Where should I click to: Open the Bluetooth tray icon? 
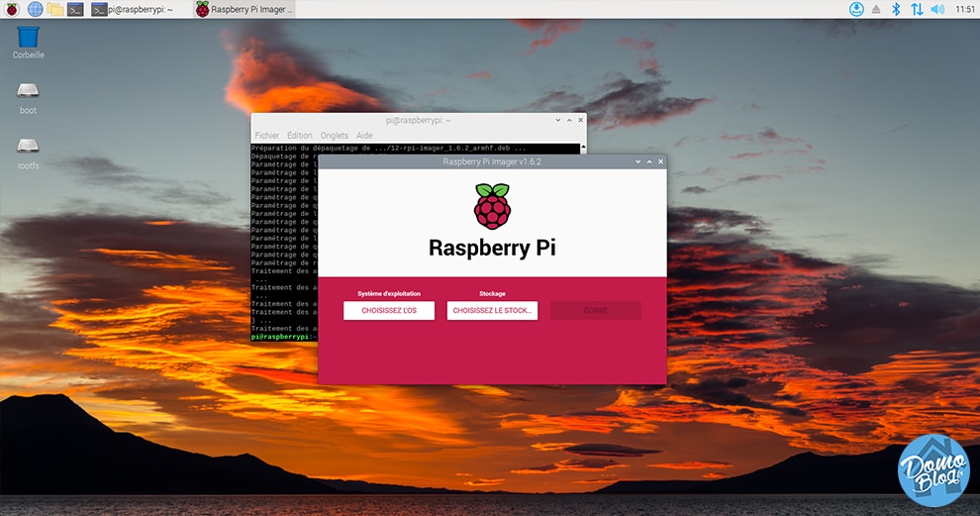(896, 9)
